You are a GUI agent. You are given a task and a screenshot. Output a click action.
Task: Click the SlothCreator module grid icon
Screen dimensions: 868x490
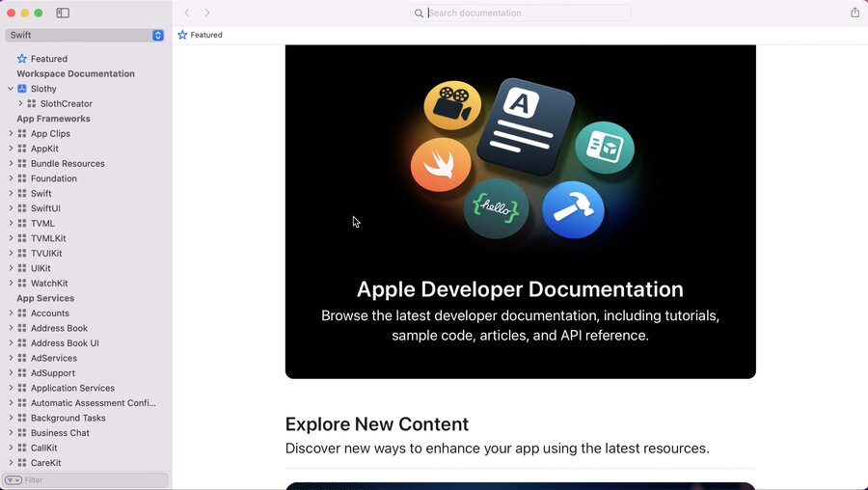point(32,103)
